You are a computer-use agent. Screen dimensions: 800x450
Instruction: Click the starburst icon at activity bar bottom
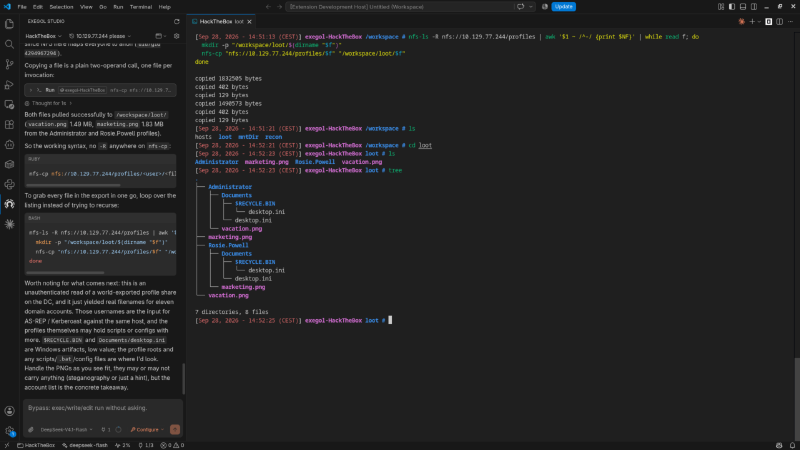[9, 224]
